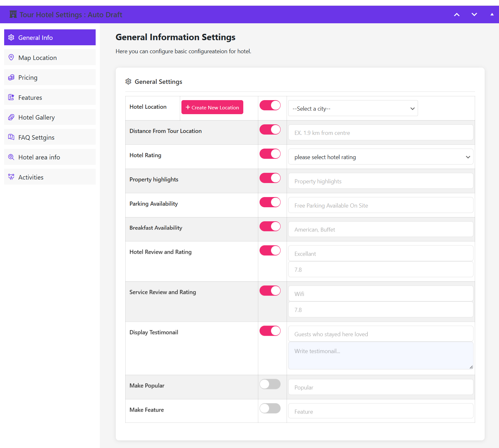Enable the Make Feature toggle

pos(270,408)
